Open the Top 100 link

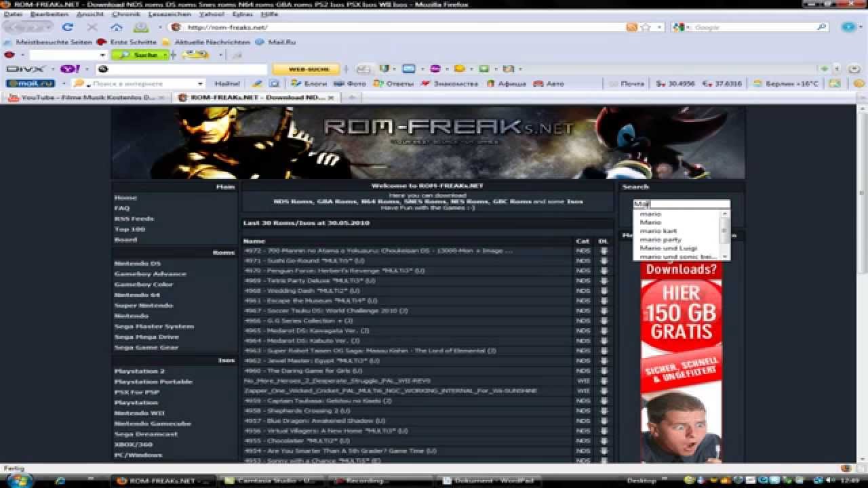(130, 229)
